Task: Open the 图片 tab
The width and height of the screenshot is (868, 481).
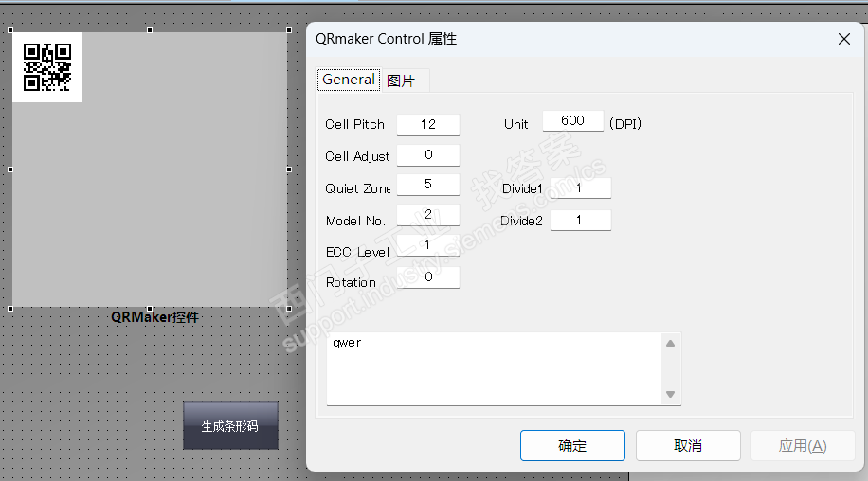Action: (401, 81)
